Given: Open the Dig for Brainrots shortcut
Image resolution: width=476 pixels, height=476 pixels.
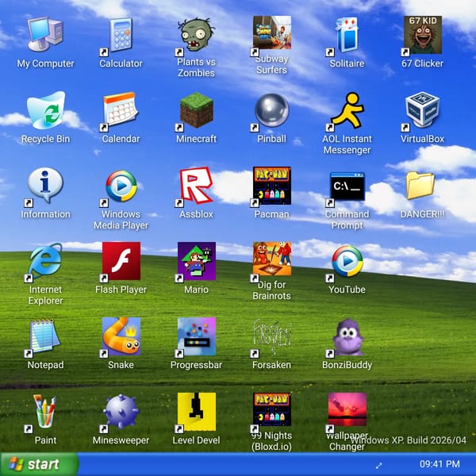Looking at the screenshot, I should (x=272, y=259).
